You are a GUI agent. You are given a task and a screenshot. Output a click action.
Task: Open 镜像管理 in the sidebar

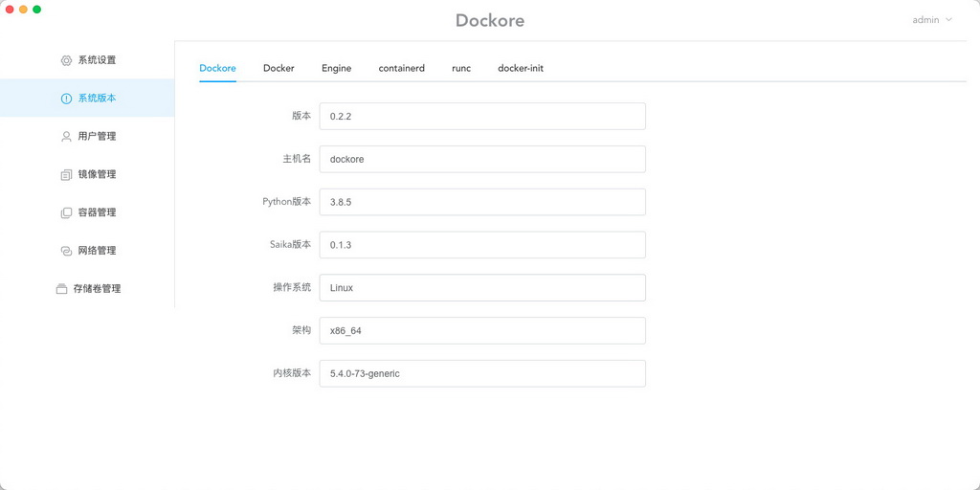(x=87, y=174)
